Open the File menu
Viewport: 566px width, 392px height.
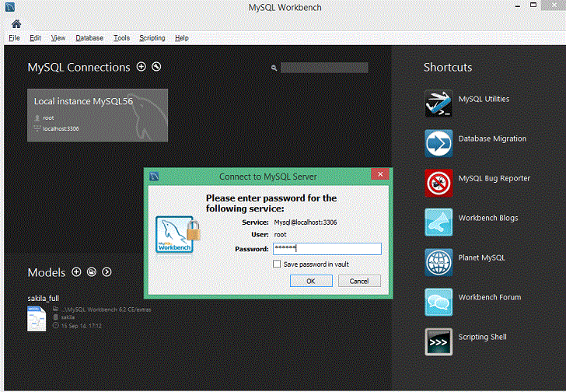pos(15,38)
